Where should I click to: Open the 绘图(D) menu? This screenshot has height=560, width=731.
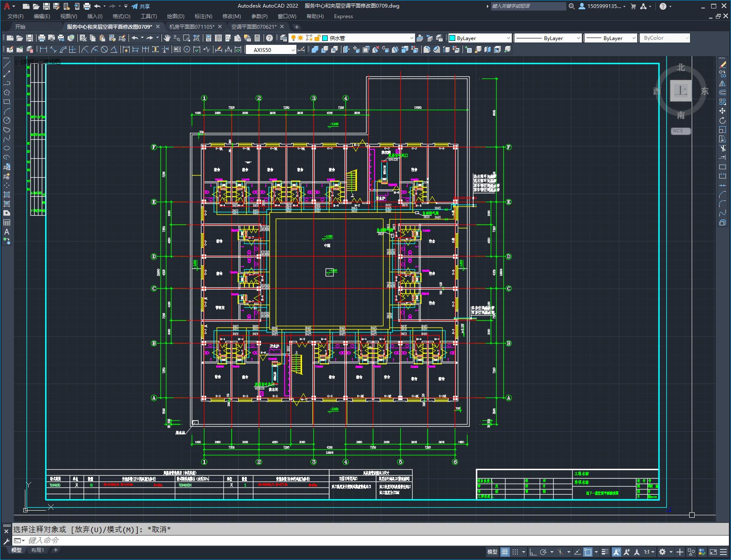click(x=176, y=16)
